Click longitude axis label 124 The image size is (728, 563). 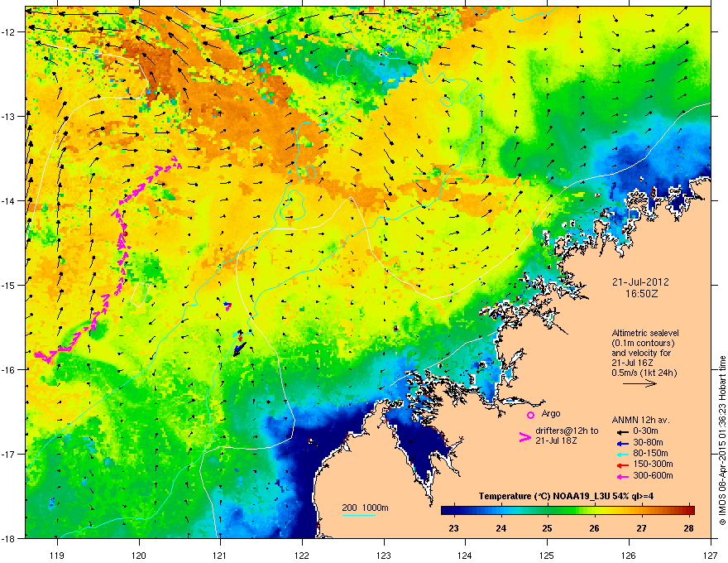(465, 555)
